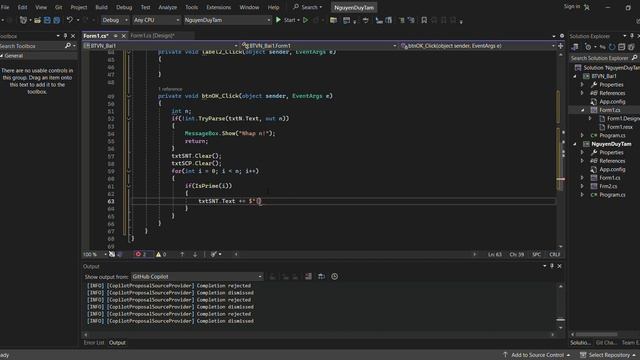Open the Extensions menu

(x=218, y=7)
